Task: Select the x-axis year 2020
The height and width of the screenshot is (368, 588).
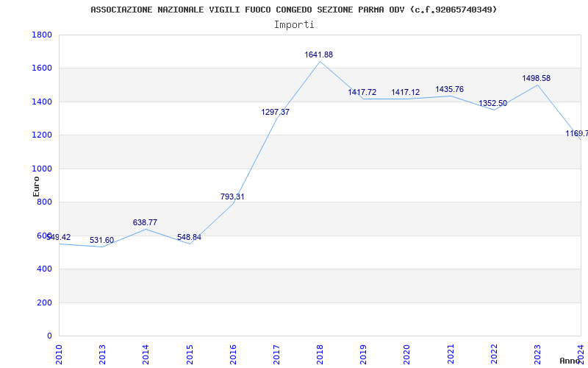Action: (407, 354)
